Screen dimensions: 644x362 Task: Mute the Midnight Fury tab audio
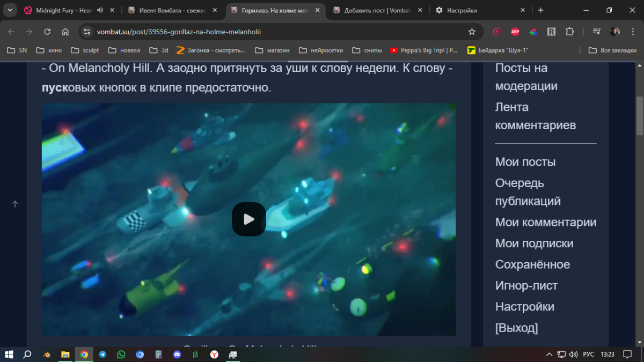click(100, 10)
